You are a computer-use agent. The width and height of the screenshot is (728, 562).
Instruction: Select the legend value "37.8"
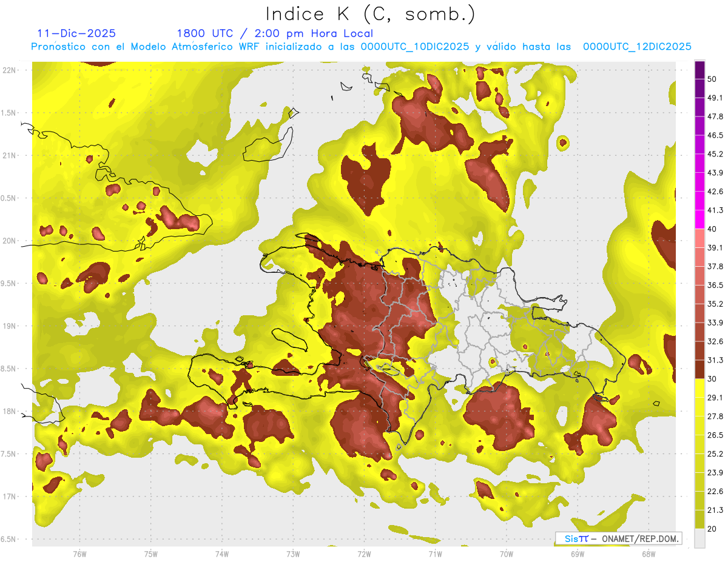[x=715, y=266]
